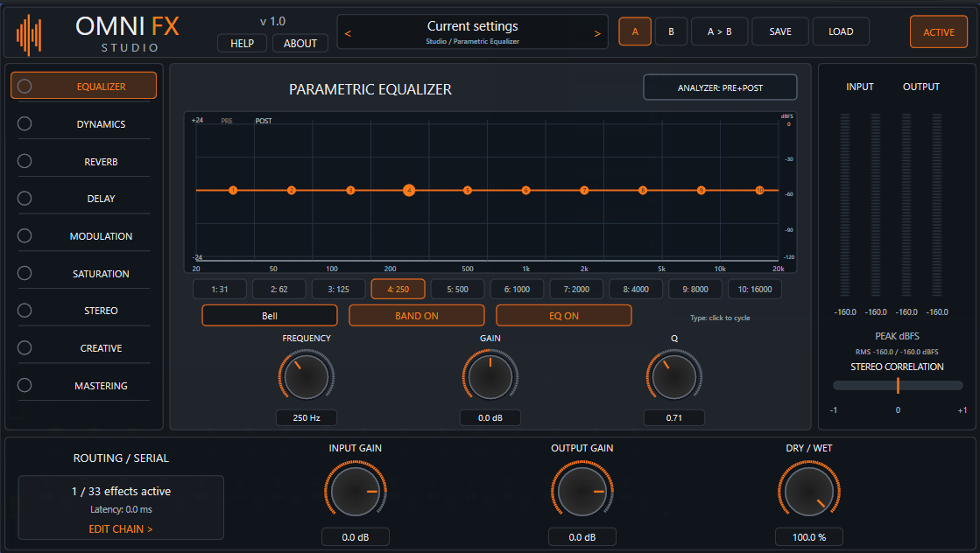The image size is (980, 553).
Task: Toggle the Creative module power circle
Action: click(25, 347)
